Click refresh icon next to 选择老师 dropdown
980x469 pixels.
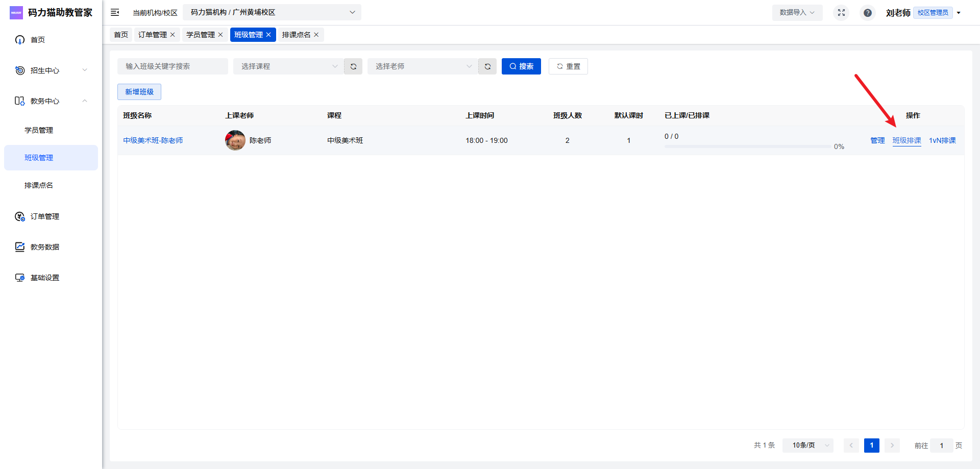(487, 66)
